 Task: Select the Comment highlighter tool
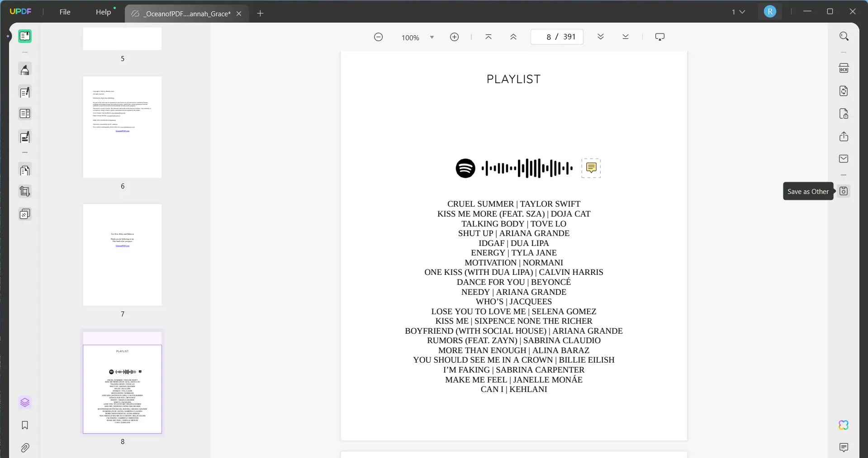pyautogui.click(x=25, y=70)
